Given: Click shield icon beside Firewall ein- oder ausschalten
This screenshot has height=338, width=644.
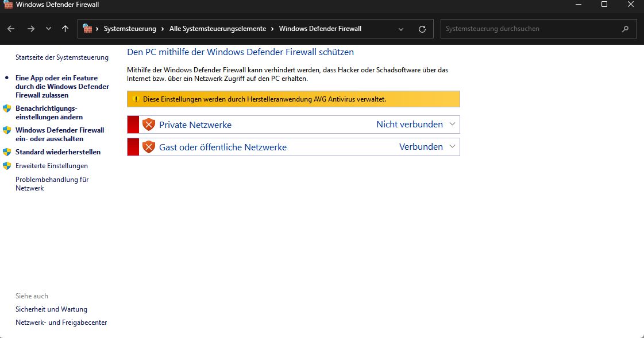Looking at the screenshot, I should [x=7, y=130].
